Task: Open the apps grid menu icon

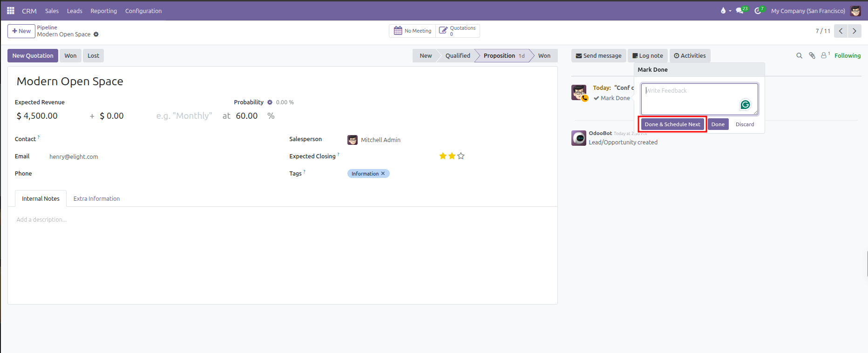Action: [11, 11]
